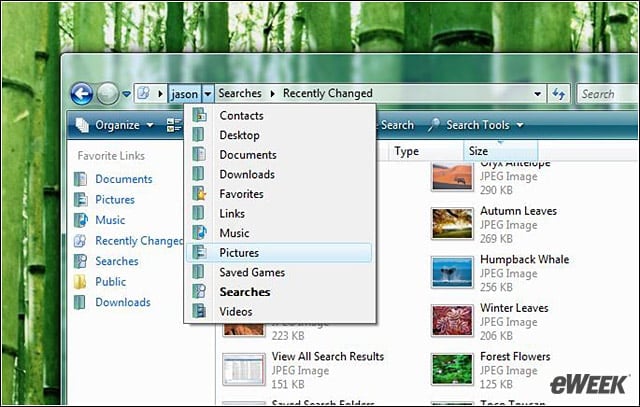This screenshot has width=640, height=407.
Task: Click the Music note folder icon in dropdown
Action: coord(199,233)
